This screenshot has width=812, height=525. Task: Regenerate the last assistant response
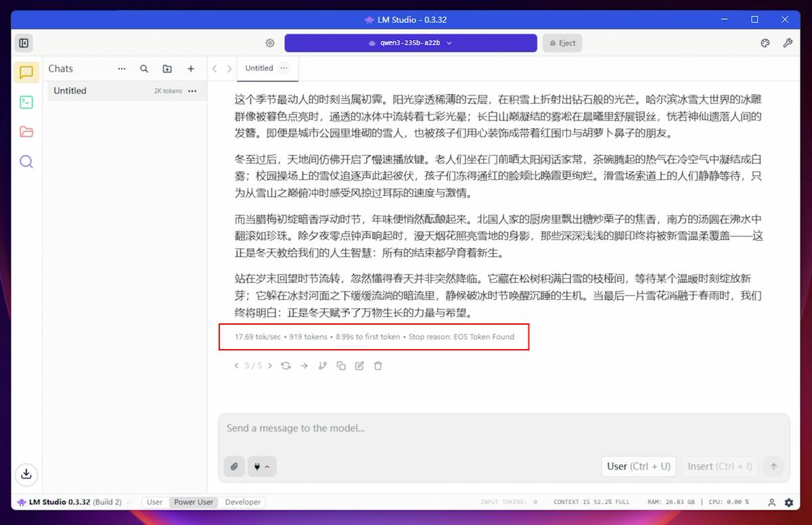286,366
